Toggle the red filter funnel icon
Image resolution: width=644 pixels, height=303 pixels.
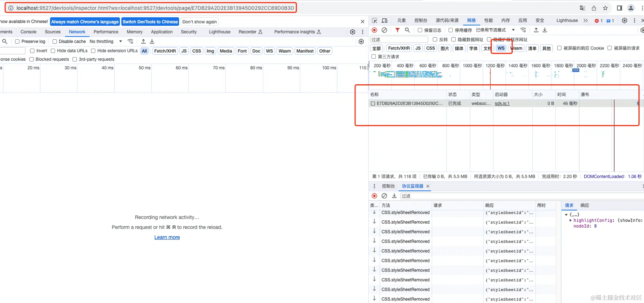(398, 30)
